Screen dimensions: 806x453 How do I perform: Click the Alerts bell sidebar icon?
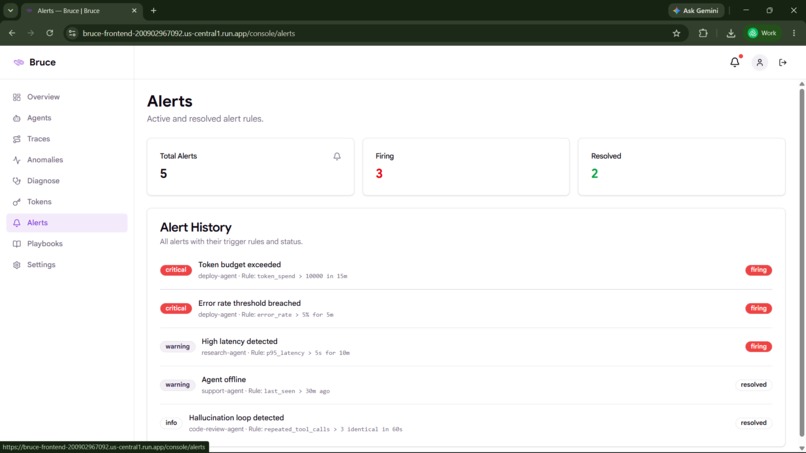(x=17, y=223)
